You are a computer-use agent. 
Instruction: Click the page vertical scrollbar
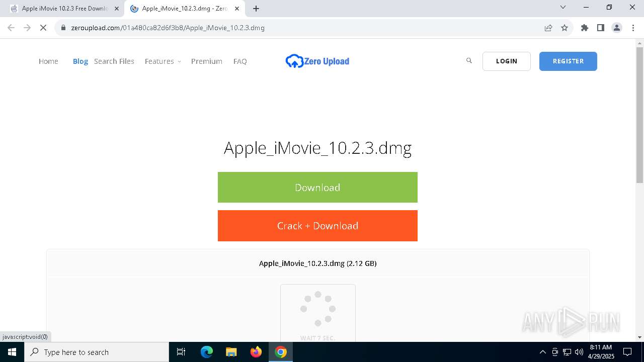coord(639,116)
